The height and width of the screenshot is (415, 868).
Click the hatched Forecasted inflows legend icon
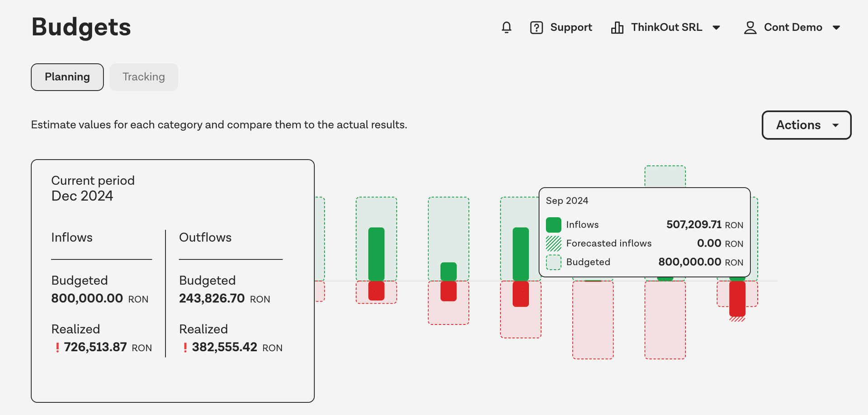(553, 243)
